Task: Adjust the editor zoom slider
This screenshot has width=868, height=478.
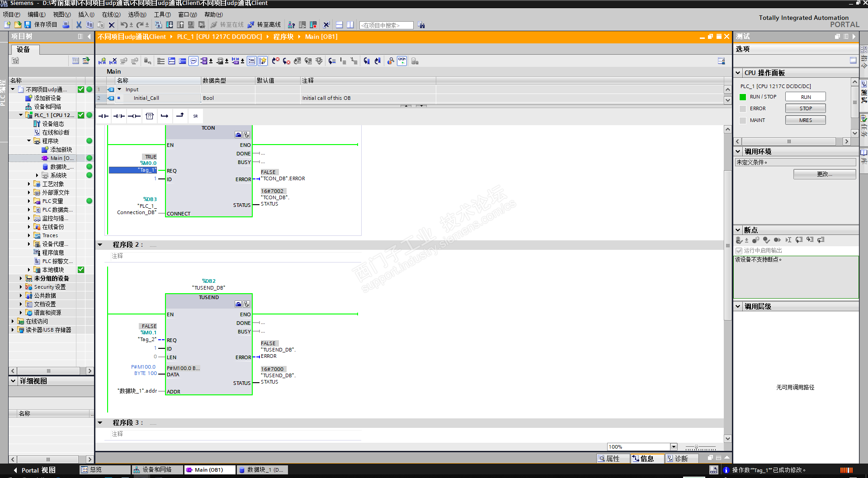Action: (x=697, y=447)
